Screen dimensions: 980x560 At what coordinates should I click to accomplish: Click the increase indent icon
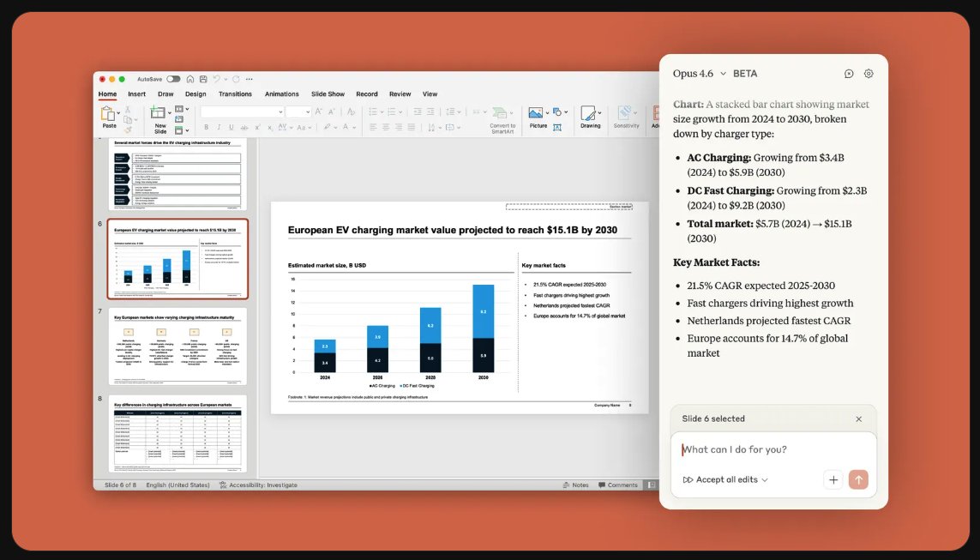point(430,111)
